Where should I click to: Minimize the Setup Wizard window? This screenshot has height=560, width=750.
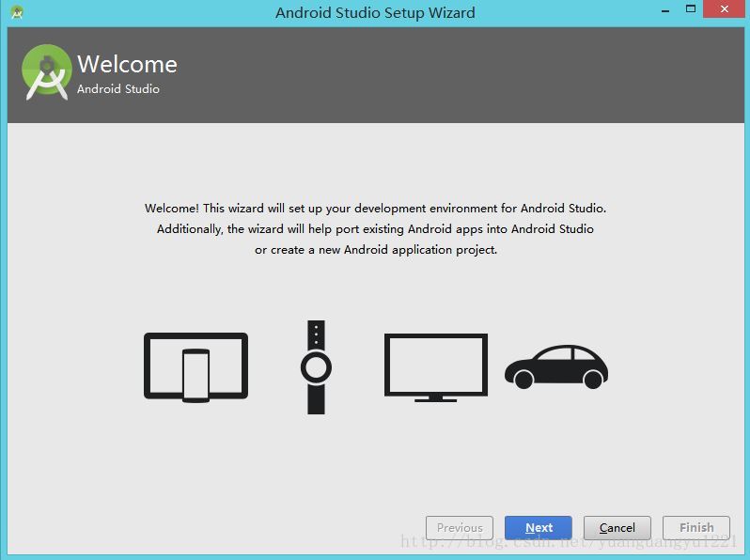[664, 9]
